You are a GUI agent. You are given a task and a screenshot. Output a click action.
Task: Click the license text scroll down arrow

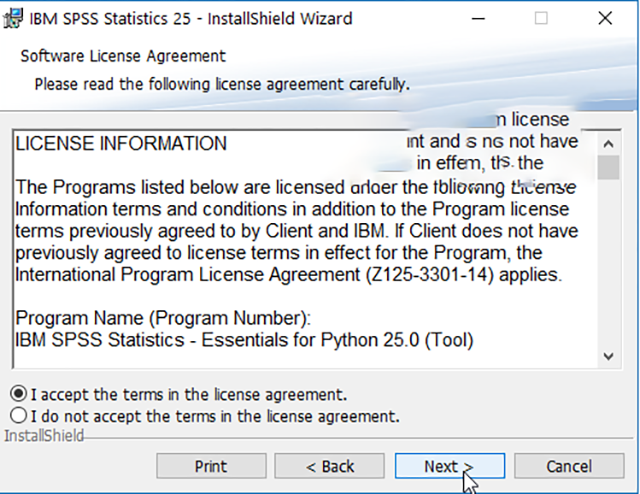(x=609, y=356)
